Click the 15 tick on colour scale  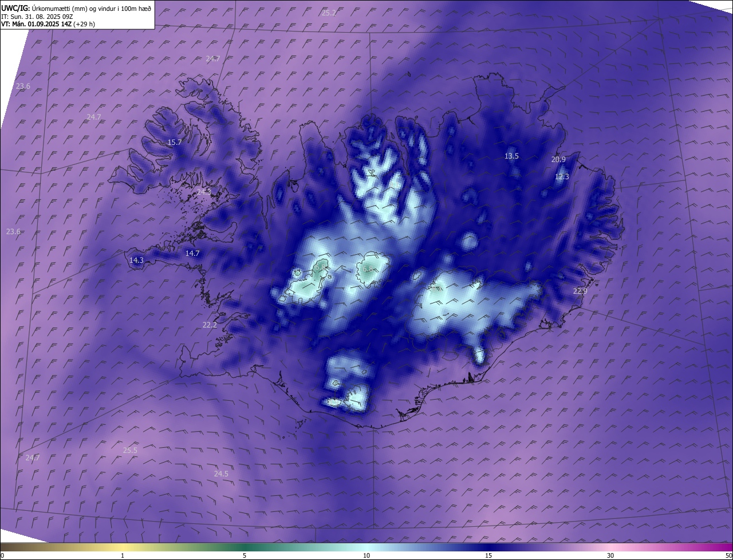[488, 555]
